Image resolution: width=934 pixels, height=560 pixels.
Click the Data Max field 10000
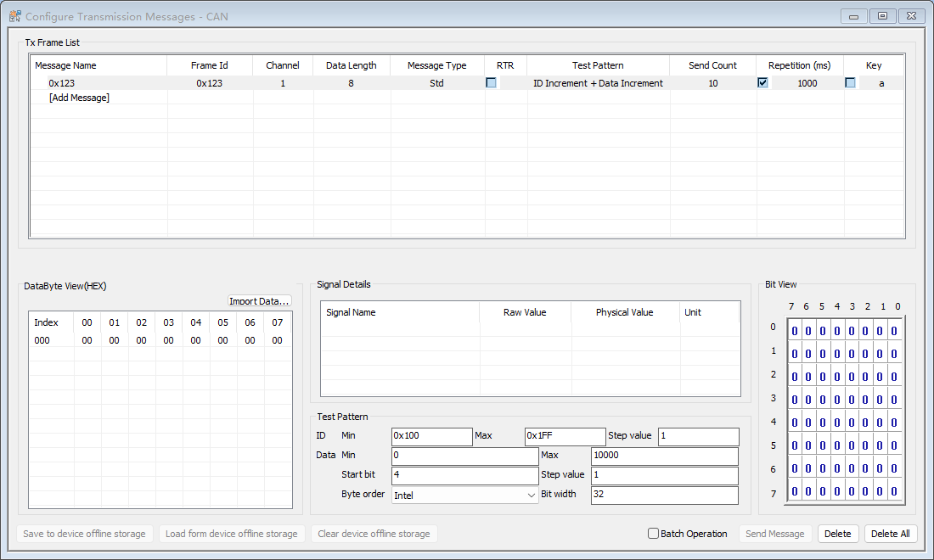tap(664, 456)
